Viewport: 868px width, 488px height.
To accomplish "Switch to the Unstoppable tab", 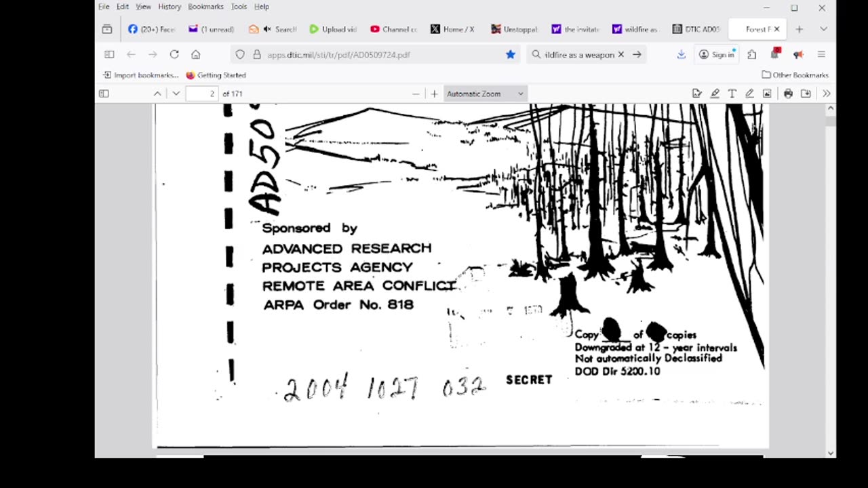I will coord(514,29).
